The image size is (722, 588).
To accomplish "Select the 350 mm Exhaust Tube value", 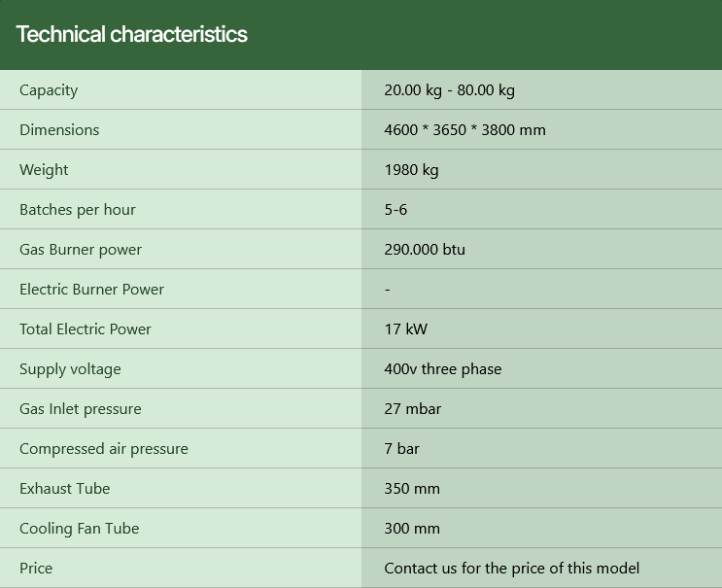I will (412, 489).
